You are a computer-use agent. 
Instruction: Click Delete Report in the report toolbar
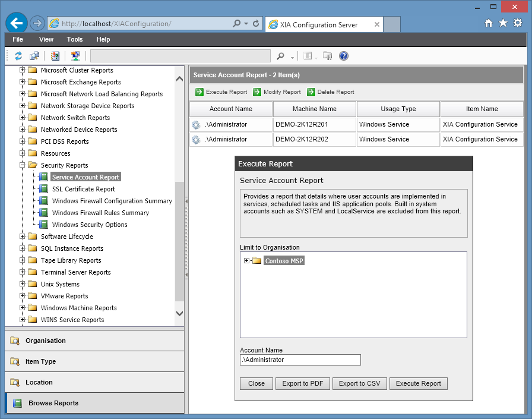pyautogui.click(x=330, y=92)
